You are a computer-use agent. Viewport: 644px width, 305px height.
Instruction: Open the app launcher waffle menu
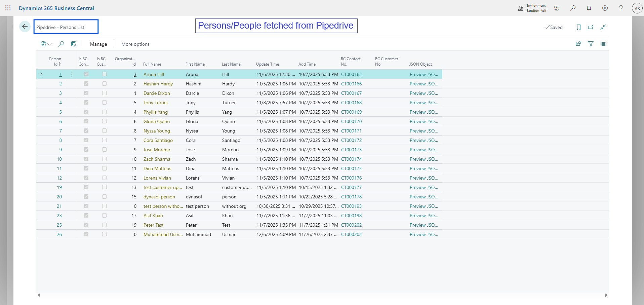[8, 8]
